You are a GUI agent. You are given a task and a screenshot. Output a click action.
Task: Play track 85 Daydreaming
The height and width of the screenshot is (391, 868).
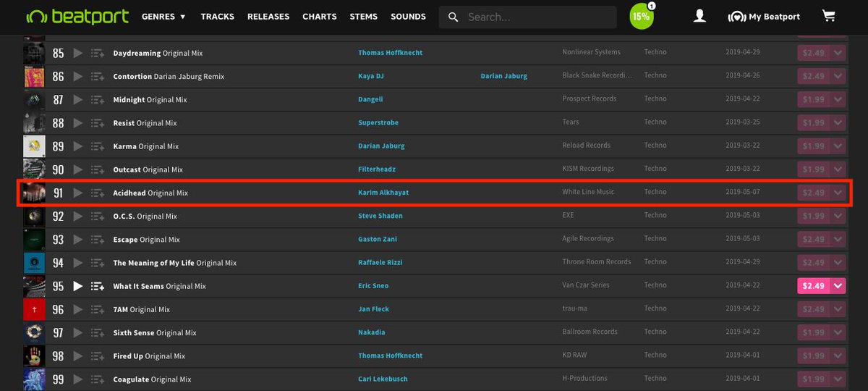(x=78, y=53)
